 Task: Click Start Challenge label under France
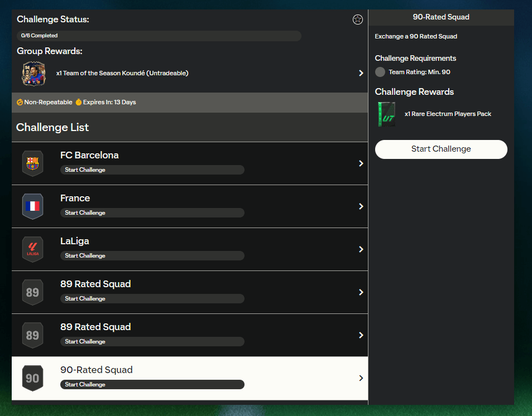click(x=85, y=213)
